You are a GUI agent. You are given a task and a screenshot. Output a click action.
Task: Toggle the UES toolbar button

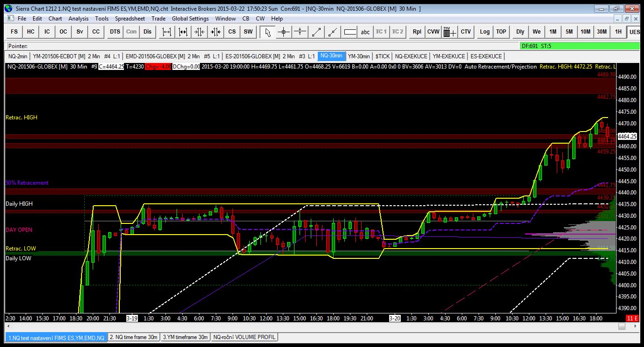click(x=634, y=32)
